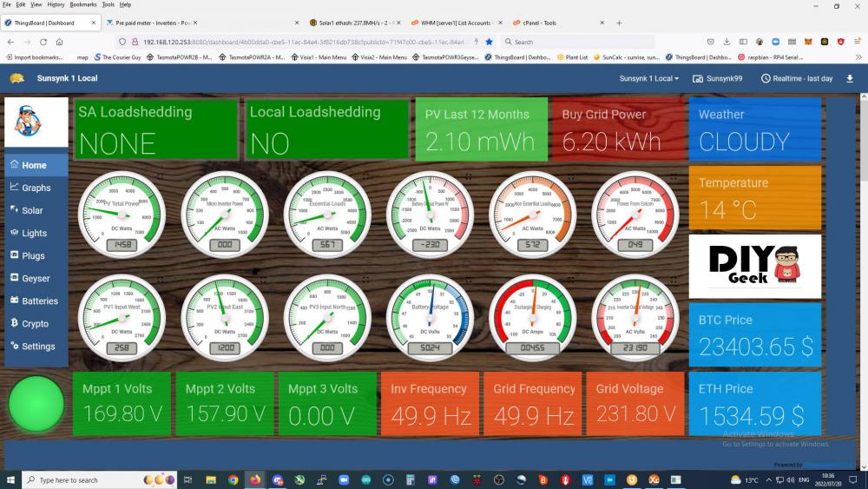
Task: Switch to the cPanel - Tools tab
Action: coord(558,23)
